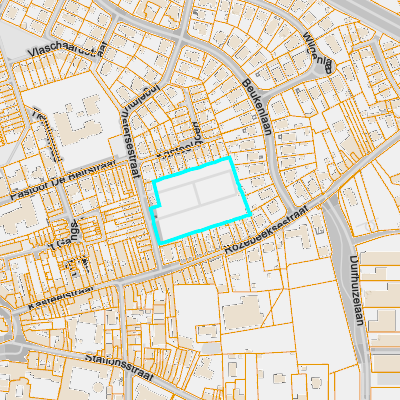Click the Beukenlaan and Rozebeeksestraat intersection

click(293, 211)
